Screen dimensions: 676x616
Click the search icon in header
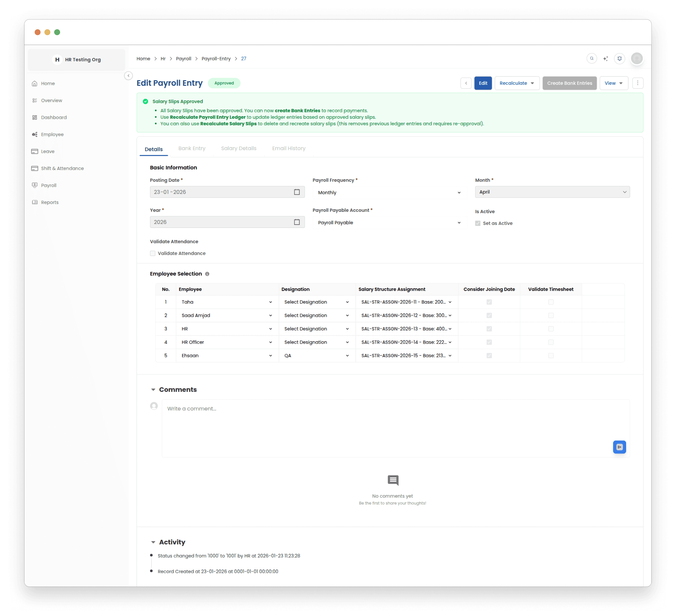click(591, 58)
